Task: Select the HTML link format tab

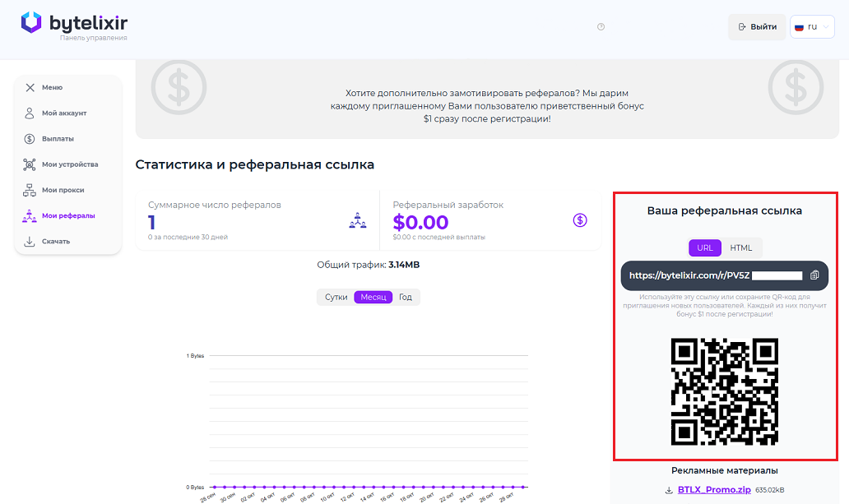Action: click(740, 248)
